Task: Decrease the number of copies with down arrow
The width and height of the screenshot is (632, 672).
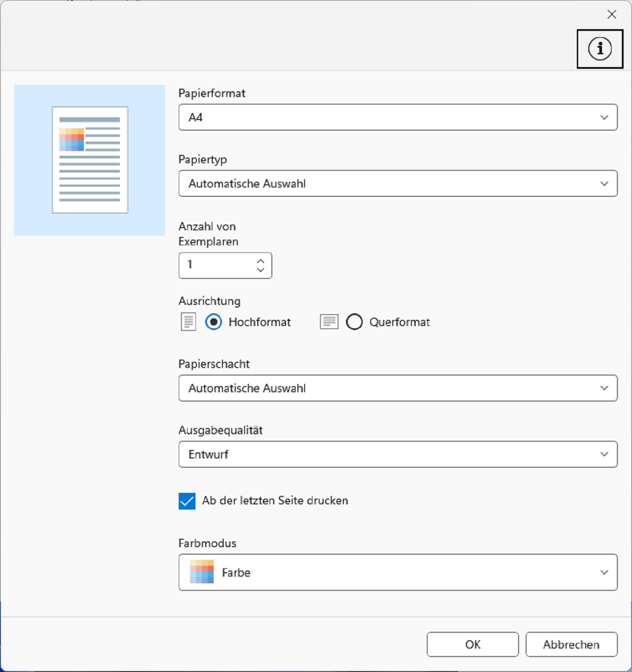Action: [260, 270]
